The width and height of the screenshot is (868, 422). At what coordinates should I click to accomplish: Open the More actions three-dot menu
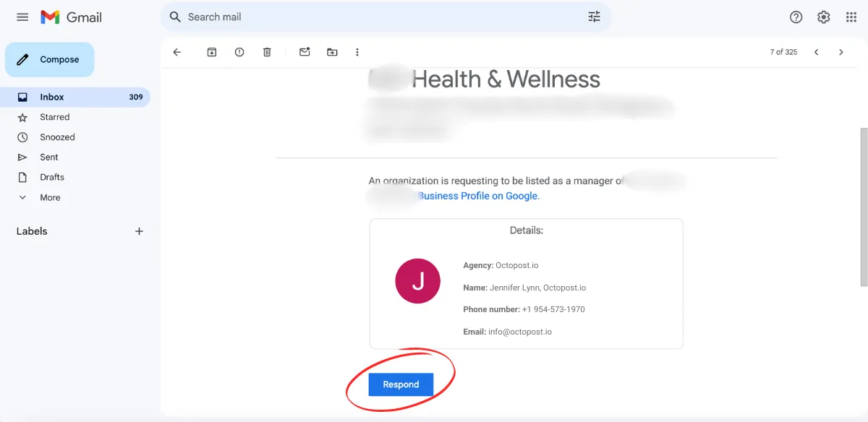tap(357, 52)
